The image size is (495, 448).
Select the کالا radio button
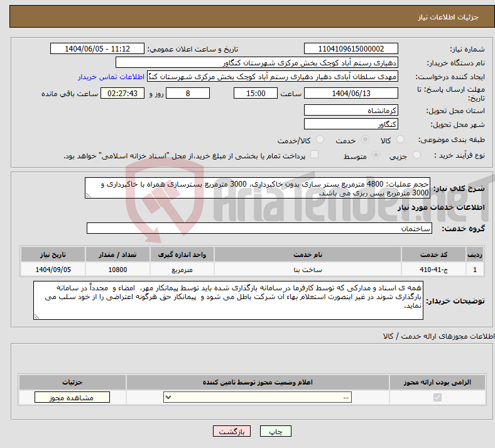coord(400,139)
